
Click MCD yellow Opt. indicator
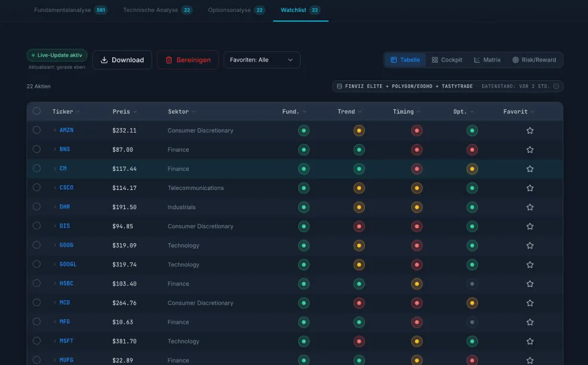471,303
